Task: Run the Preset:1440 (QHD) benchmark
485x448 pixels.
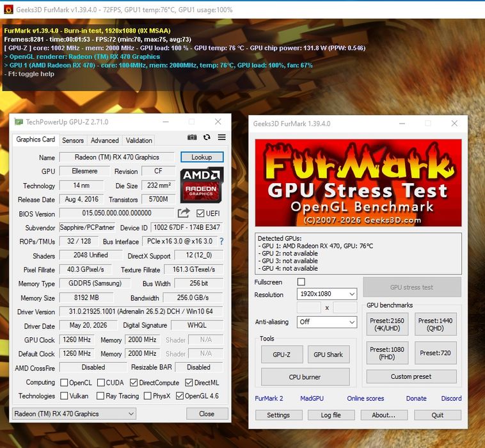Action: click(435, 324)
